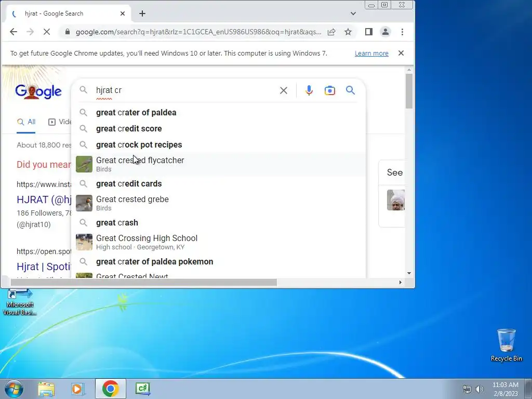Open the C# application on taskbar
This screenshot has height=399, width=532.
tap(142, 389)
